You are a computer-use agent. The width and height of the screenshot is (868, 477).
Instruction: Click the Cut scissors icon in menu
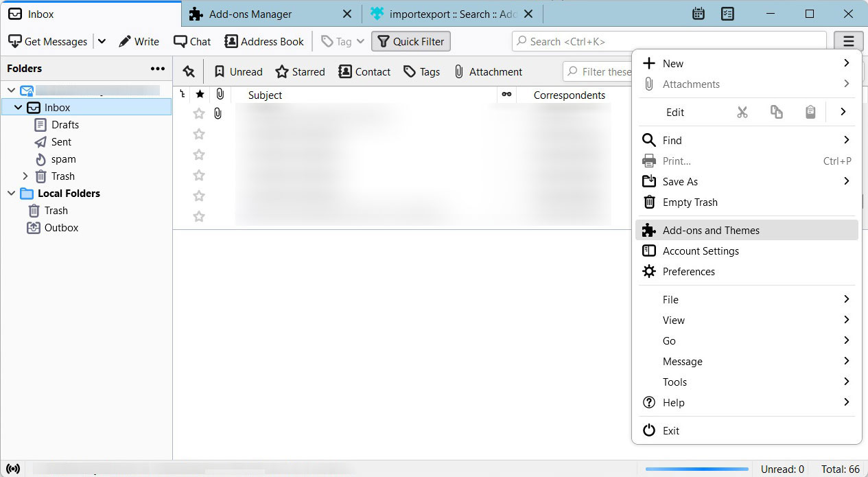742,112
